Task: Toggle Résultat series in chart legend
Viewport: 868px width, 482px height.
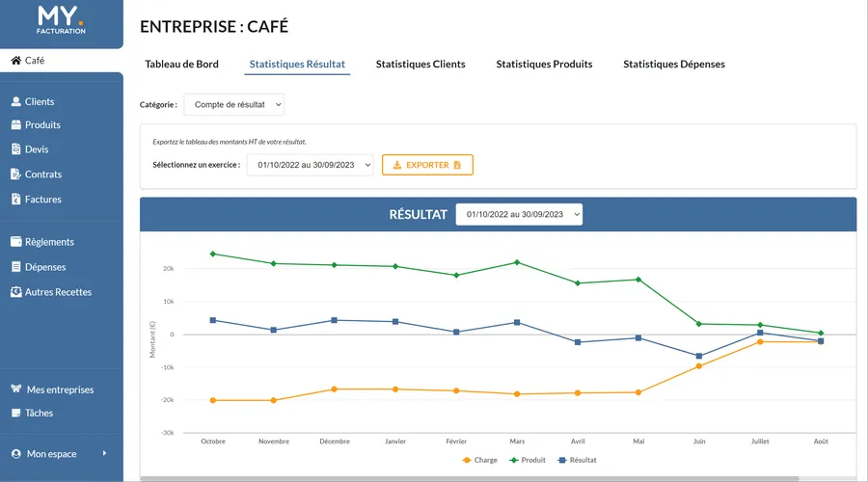Action: (576, 460)
